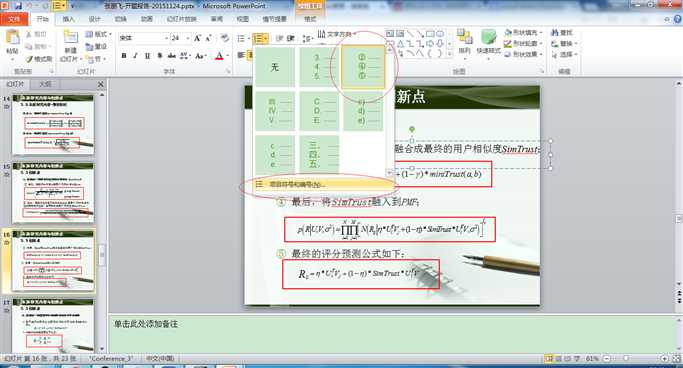The height and width of the screenshot is (368, 683).
Task: Click the straight line shape in shapes gallery
Action: (x=410, y=34)
